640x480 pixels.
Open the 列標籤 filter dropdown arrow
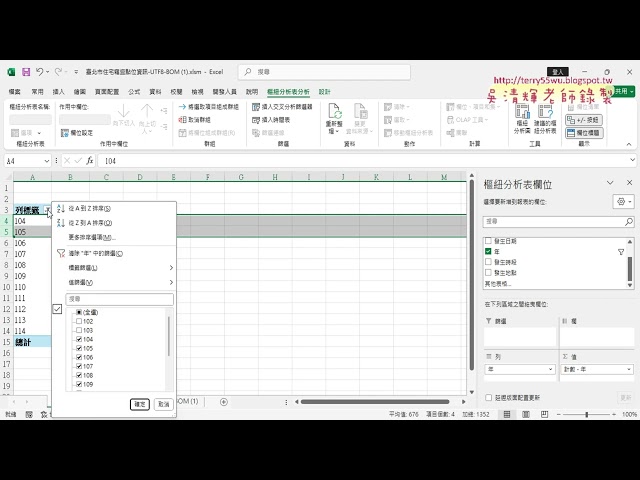pyautogui.click(x=48, y=210)
